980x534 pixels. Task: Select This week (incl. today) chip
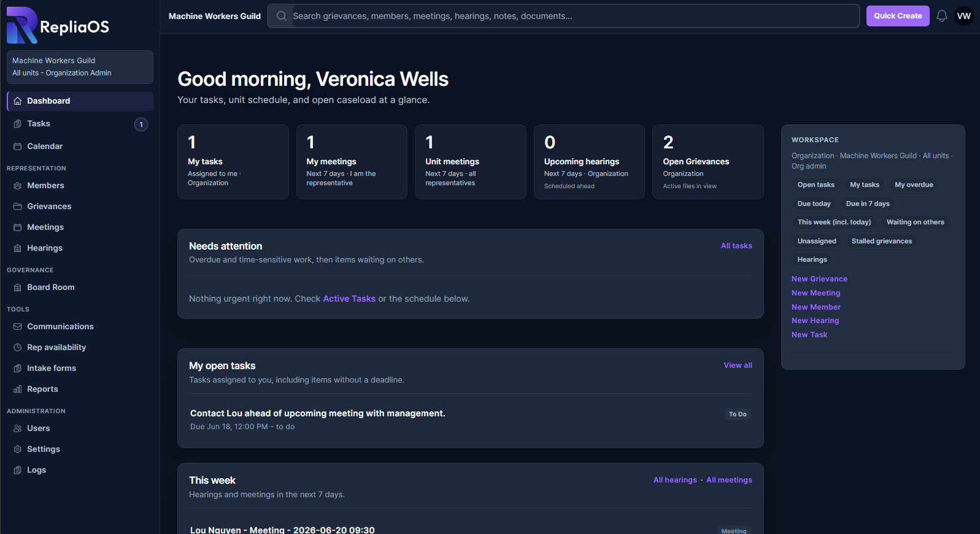click(x=834, y=223)
